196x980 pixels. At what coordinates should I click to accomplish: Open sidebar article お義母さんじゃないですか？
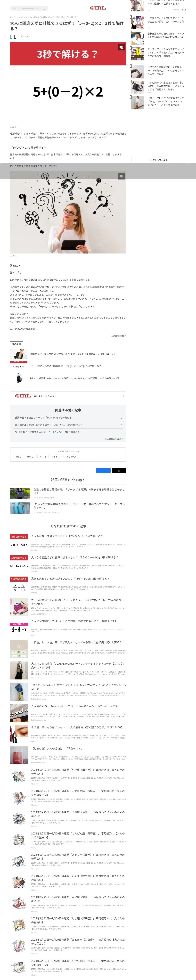pyautogui.click(x=166, y=20)
